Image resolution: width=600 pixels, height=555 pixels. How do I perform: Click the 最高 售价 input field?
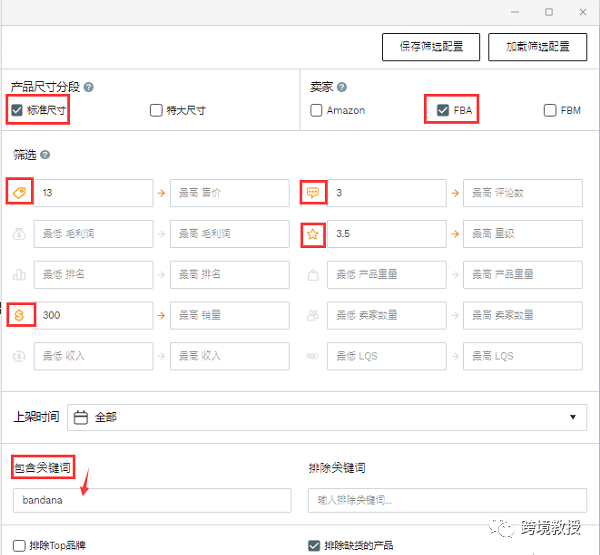[x=230, y=193]
